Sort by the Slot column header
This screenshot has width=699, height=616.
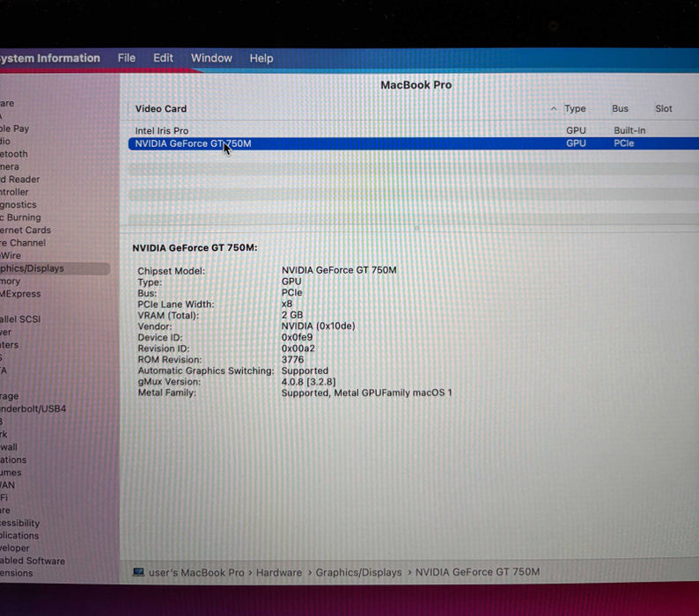click(663, 109)
